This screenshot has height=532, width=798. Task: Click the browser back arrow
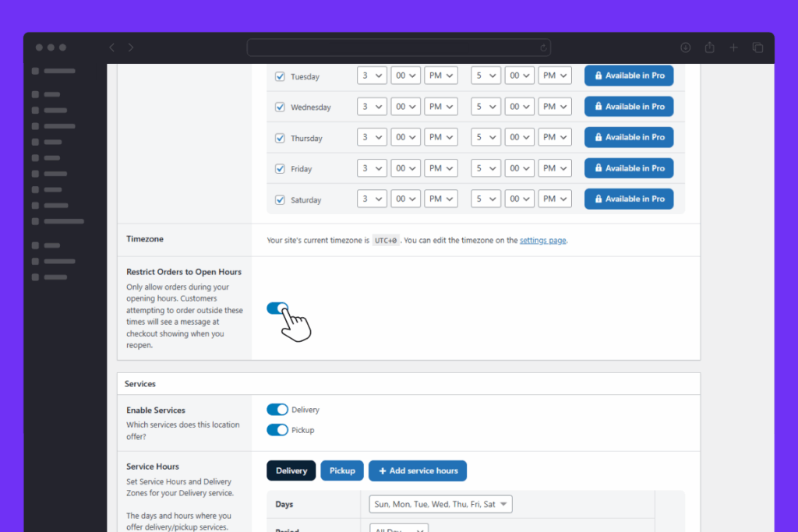(111, 48)
